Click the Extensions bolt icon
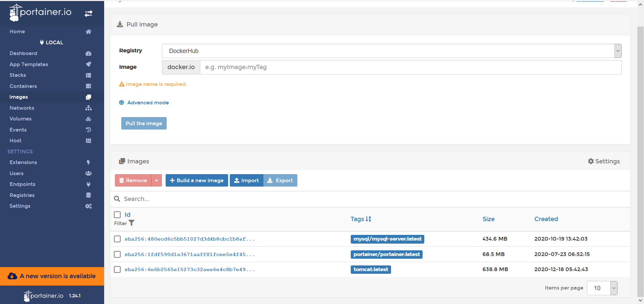This screenshot has width=644, height=304. click(x=88, y=162)
